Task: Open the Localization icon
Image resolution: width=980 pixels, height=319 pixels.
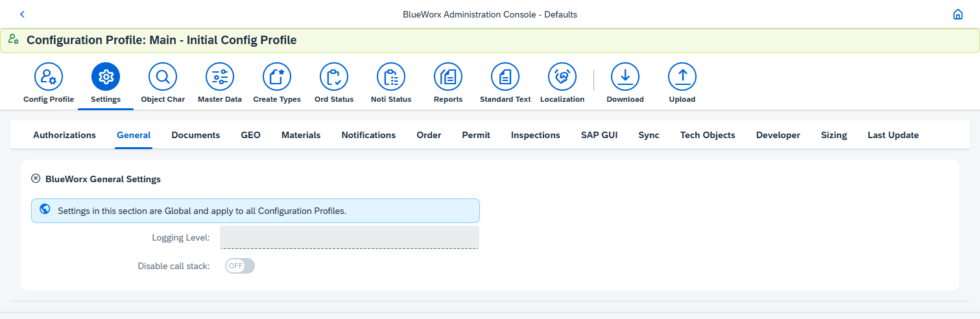Action: pyautogui.click(x=562, y=77)
